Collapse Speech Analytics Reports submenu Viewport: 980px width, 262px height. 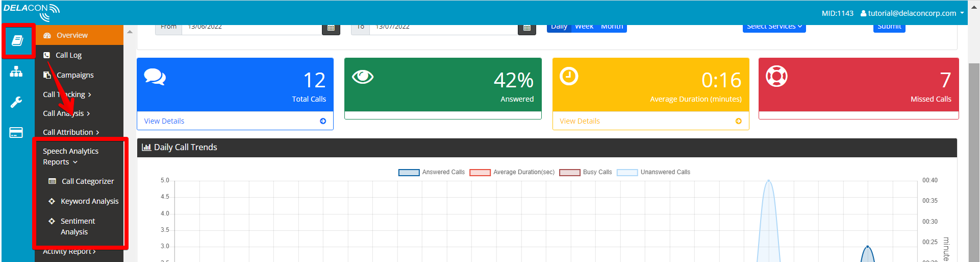[71, 156]
